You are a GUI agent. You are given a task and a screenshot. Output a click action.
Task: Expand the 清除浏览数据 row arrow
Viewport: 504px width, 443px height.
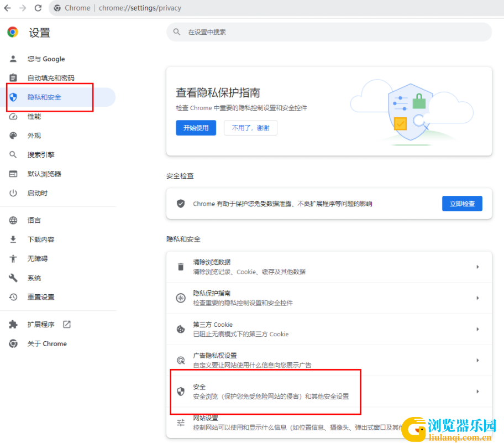(x=477, y=267)
